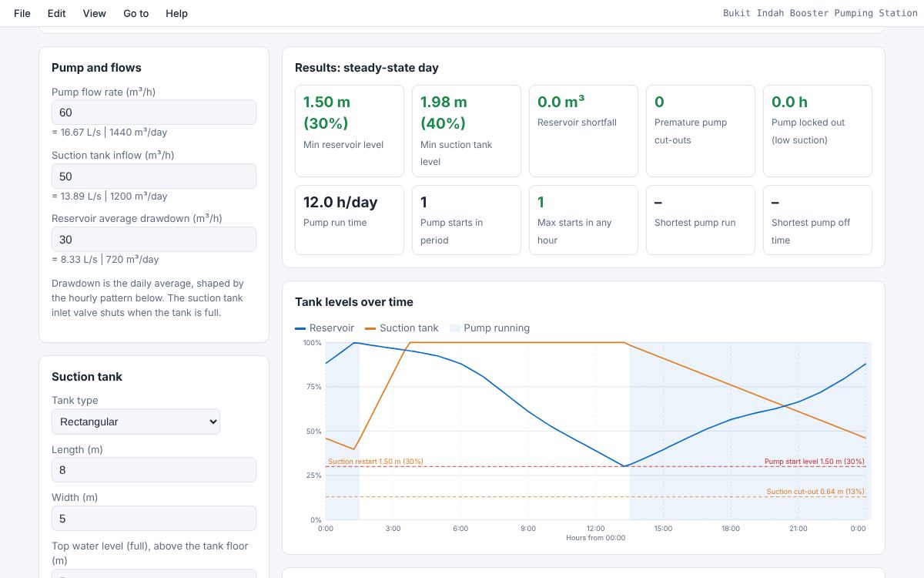
Task: Click the 'Reservoir shortfall' result card
Action: tap(584, 131)
